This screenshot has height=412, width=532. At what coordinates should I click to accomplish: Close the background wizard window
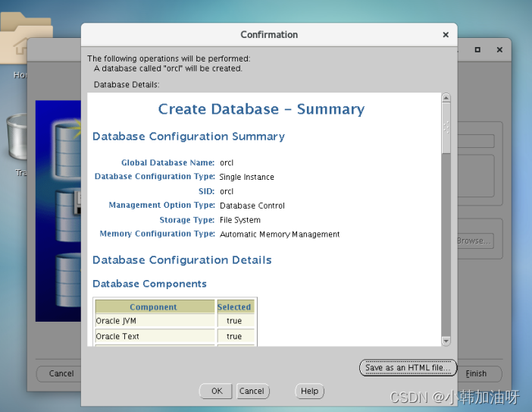click(x=499, y=49)
